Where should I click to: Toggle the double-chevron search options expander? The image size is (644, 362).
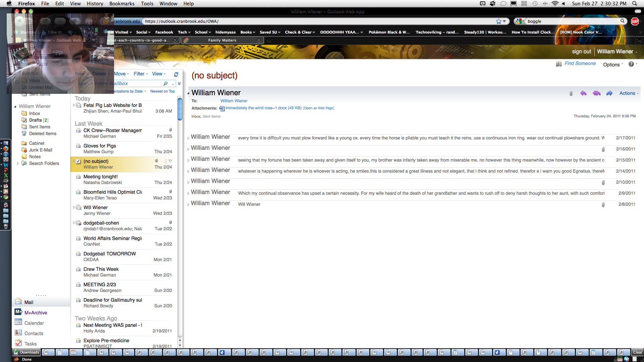(179, 83)
